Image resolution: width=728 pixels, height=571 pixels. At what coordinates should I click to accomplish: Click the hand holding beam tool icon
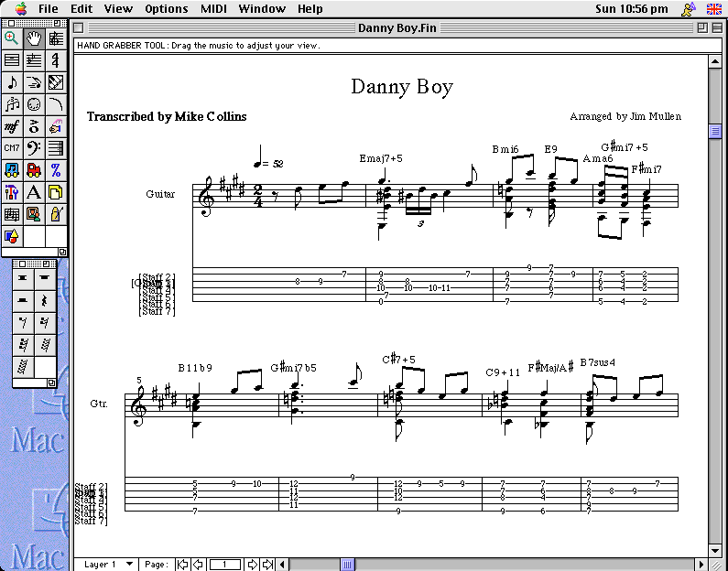56,126
